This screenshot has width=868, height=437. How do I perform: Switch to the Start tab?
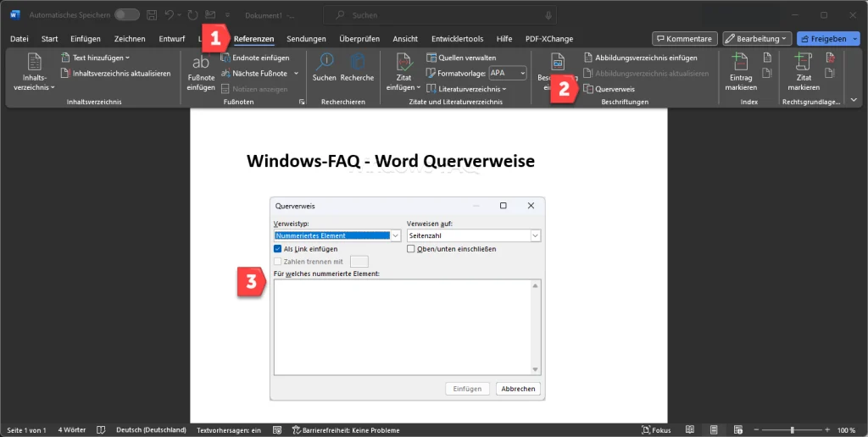(50, 39)
